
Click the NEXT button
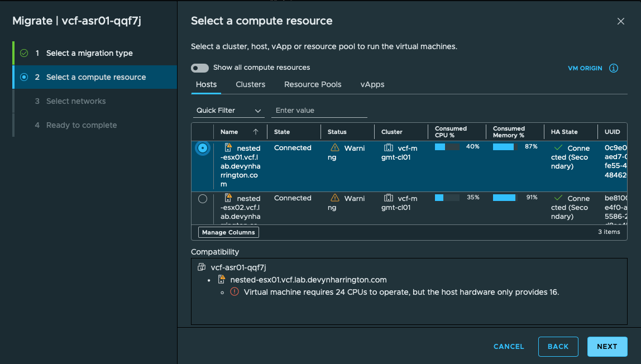click(x=607, y=347)
